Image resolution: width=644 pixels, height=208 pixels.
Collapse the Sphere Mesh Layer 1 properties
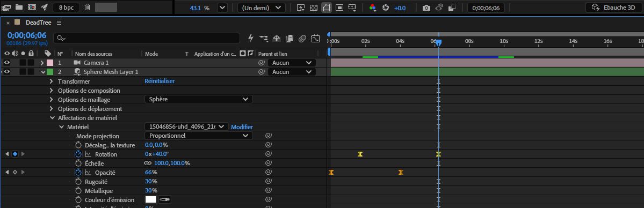point(43,72)
